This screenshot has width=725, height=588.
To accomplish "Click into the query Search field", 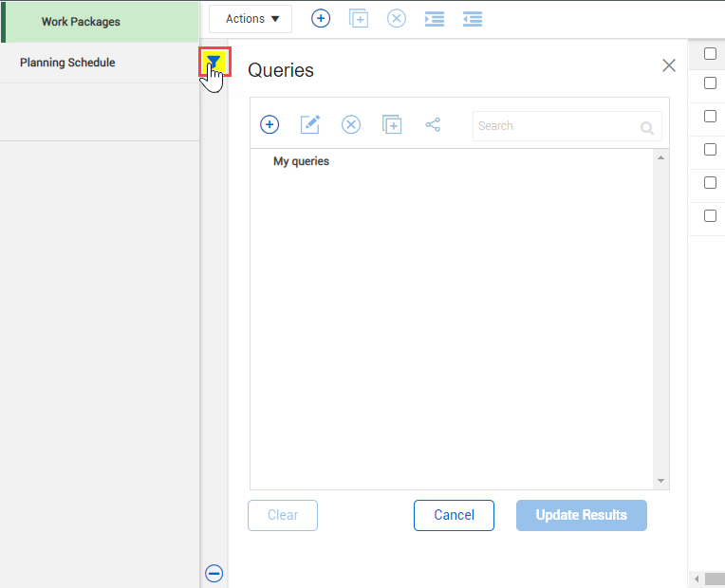I will [555, 126].
